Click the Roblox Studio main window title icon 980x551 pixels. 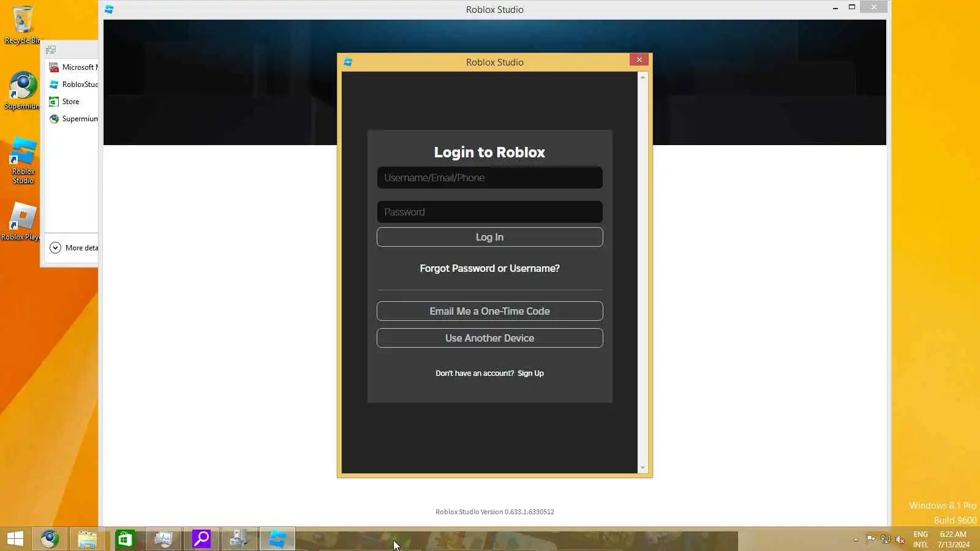click(x=109, y=9)
